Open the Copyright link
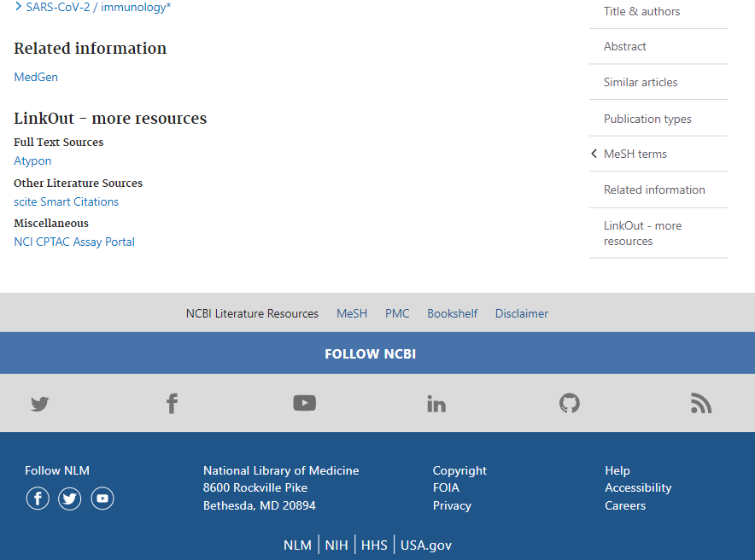755x560 pixels. [x=459, y=470]
